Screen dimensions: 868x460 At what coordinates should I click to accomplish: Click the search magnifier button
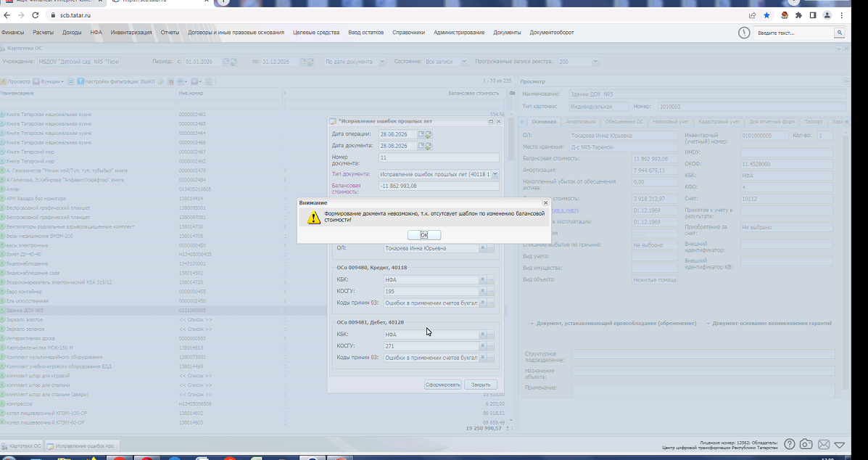840,33
